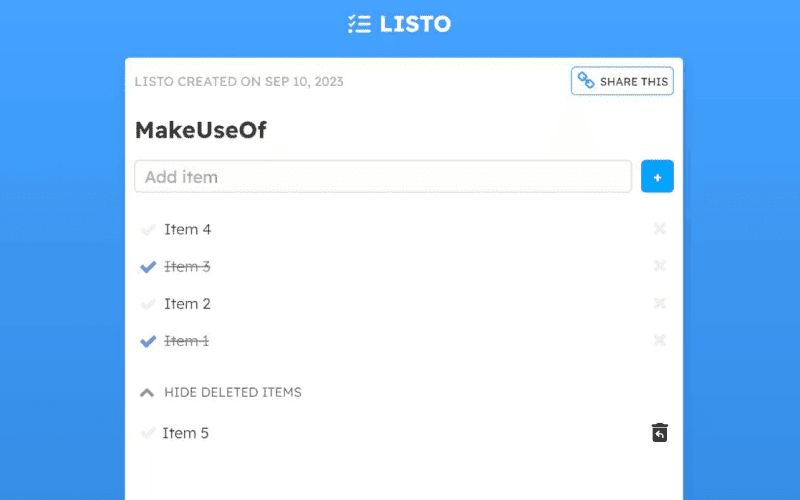Add item with the blue plus button
The width and height of the screenshot is (800, 500).
coord(657,177)
